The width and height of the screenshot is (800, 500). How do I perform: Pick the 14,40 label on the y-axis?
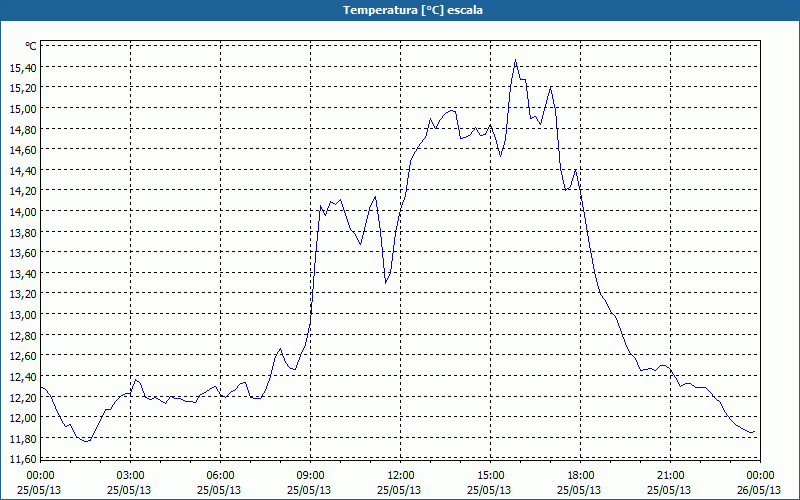[x=22, y=170]
